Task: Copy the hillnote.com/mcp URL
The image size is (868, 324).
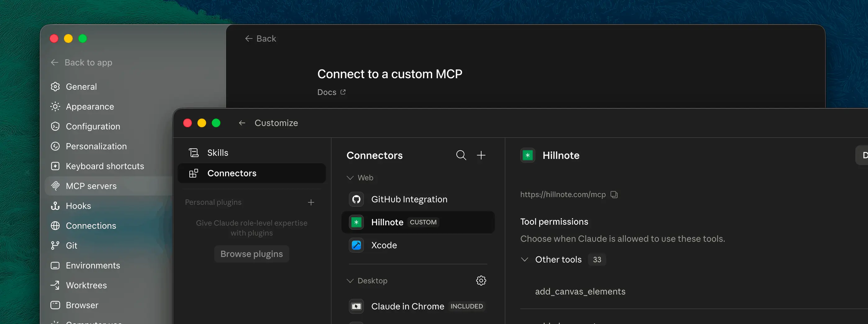Action: click(614, 195)
